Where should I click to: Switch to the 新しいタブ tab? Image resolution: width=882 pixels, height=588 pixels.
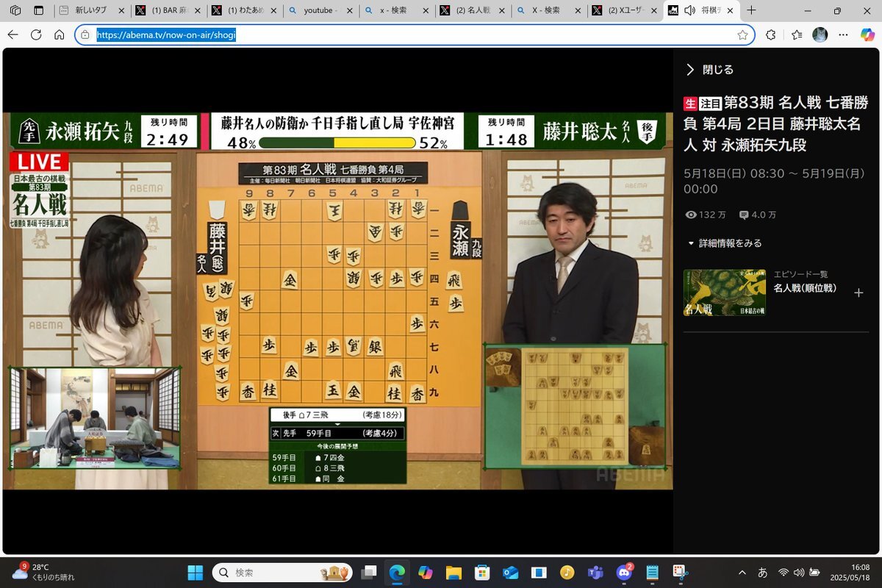click(91, 11)
